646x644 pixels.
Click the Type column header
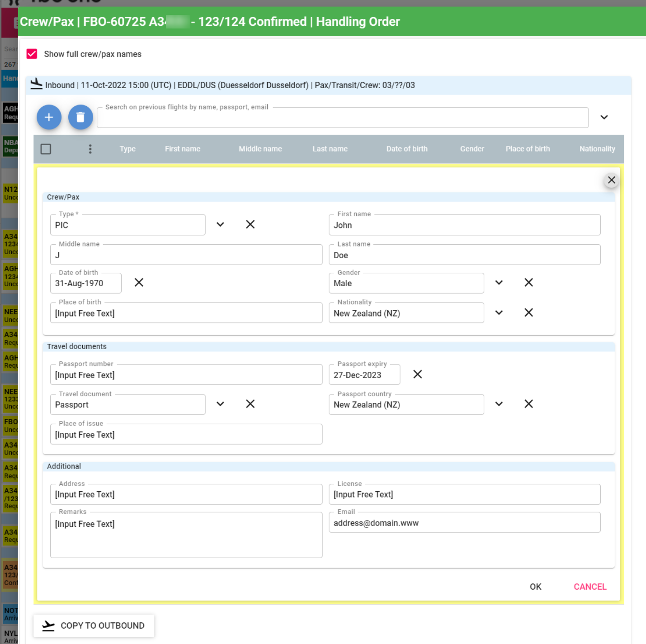(127, 149)
